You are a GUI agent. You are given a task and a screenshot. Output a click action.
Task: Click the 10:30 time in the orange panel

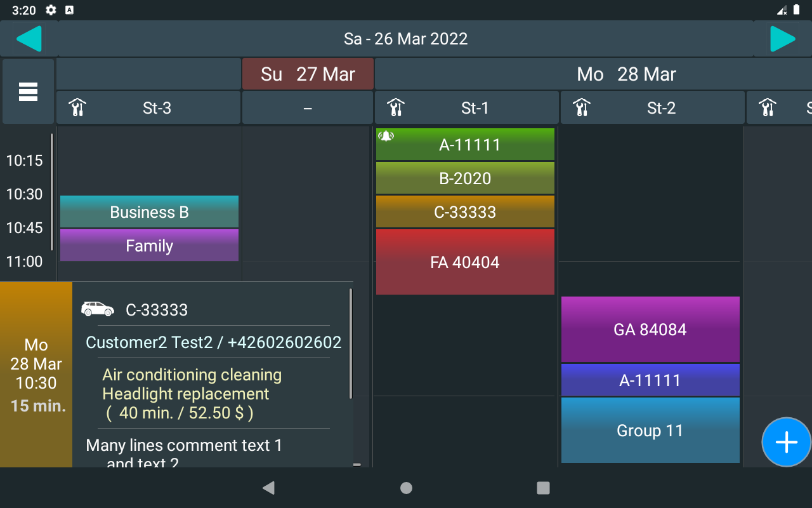tap(36, 383)
